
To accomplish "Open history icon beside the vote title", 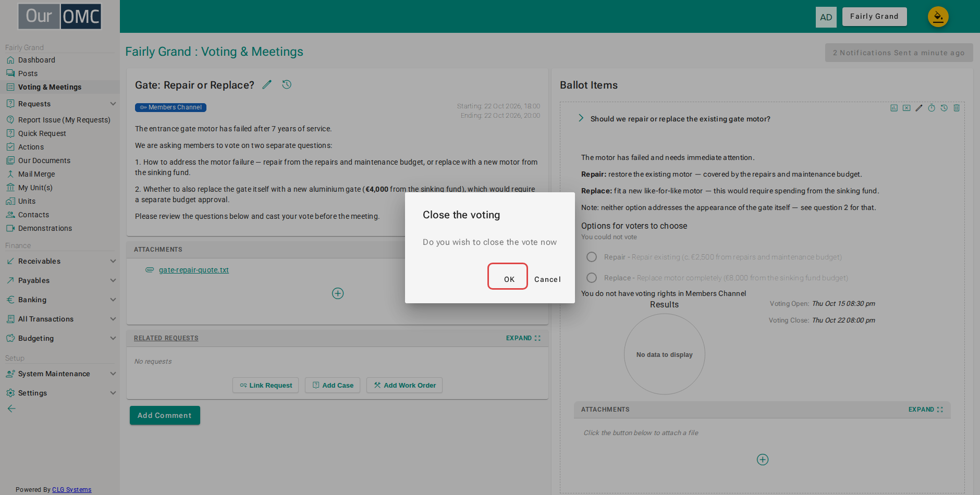I will [x=287, y=84].
